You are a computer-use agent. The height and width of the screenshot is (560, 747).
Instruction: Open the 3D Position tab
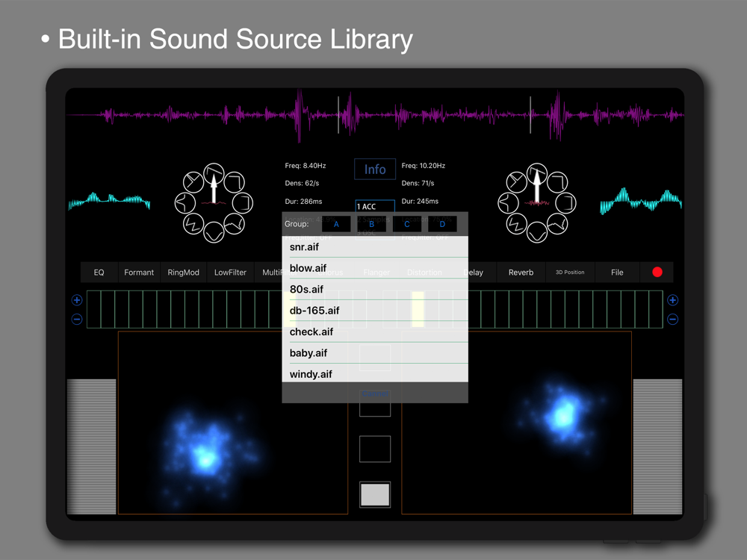[570, 273]
